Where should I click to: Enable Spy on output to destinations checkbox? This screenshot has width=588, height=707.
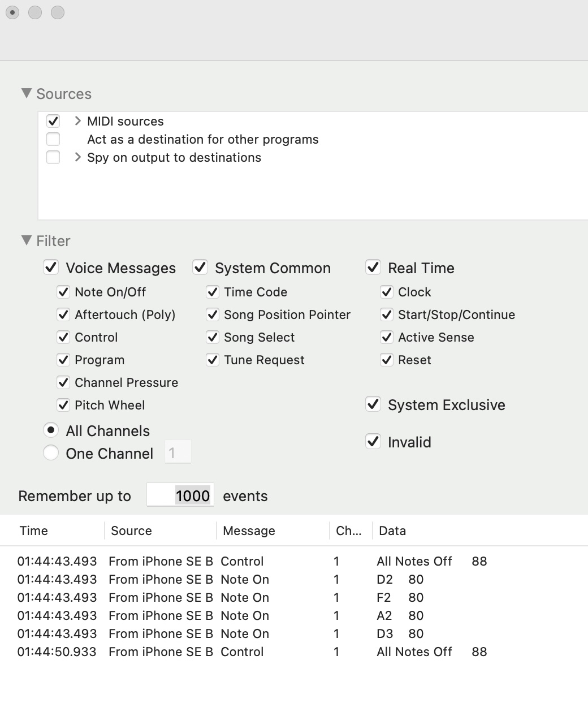pyautogui.click(x=53, y=157)
